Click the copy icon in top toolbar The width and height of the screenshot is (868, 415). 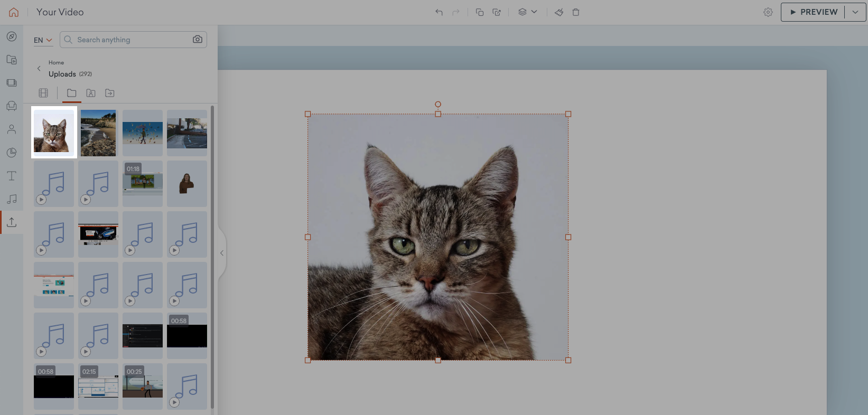click(480, 12)
